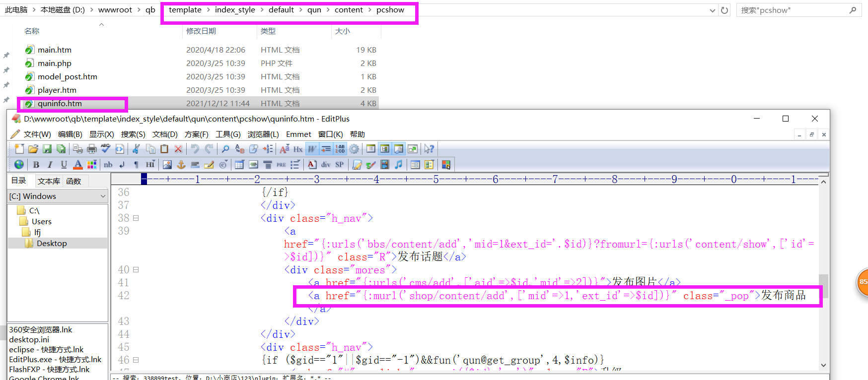
Task: Open Find with the magnifier icon
Action: pos(225,149)
